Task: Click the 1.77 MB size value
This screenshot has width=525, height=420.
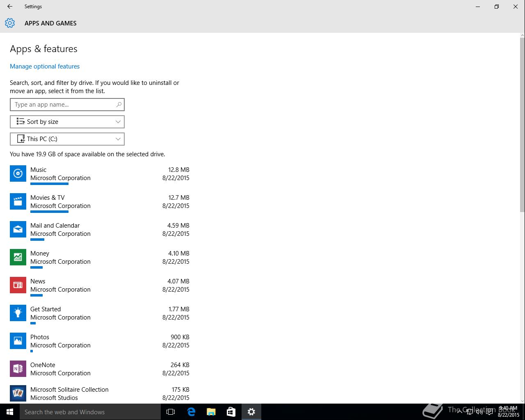Action: pos(179,309)
